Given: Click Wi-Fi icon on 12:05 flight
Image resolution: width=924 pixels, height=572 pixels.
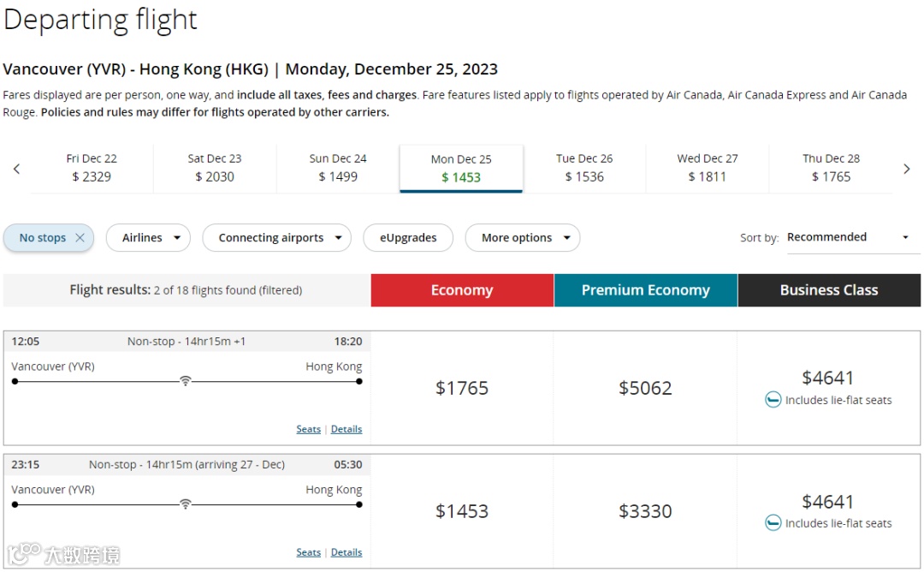Looking at the screenshot, I should coord(185,381).
